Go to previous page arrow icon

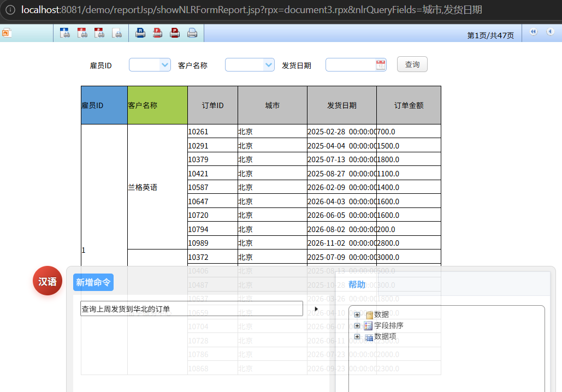pos(550,32)
